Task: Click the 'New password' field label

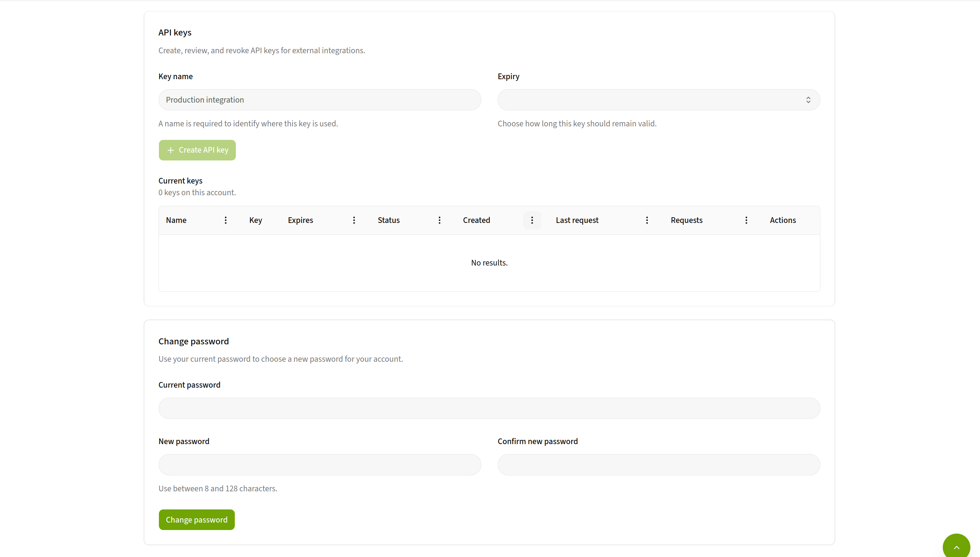Action: (x=184, y=442)
